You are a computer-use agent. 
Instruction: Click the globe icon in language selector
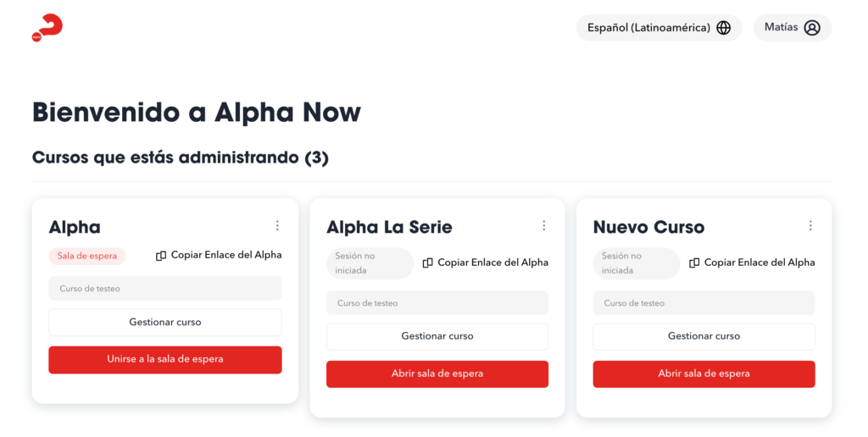723,27
